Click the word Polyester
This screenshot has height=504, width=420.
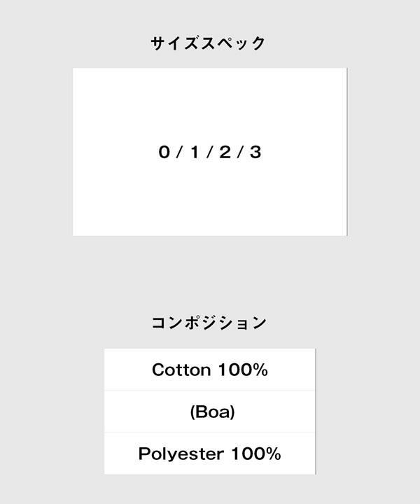coord(181,454)
